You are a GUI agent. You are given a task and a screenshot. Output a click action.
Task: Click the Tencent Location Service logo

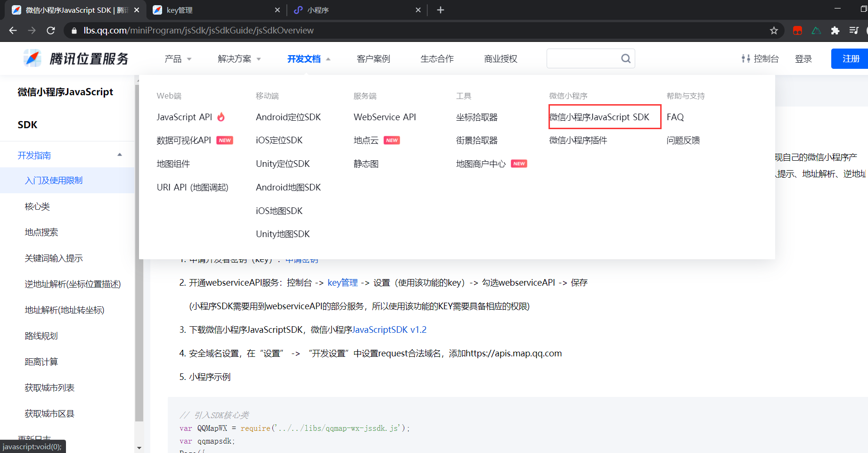[x=76, y=58]
